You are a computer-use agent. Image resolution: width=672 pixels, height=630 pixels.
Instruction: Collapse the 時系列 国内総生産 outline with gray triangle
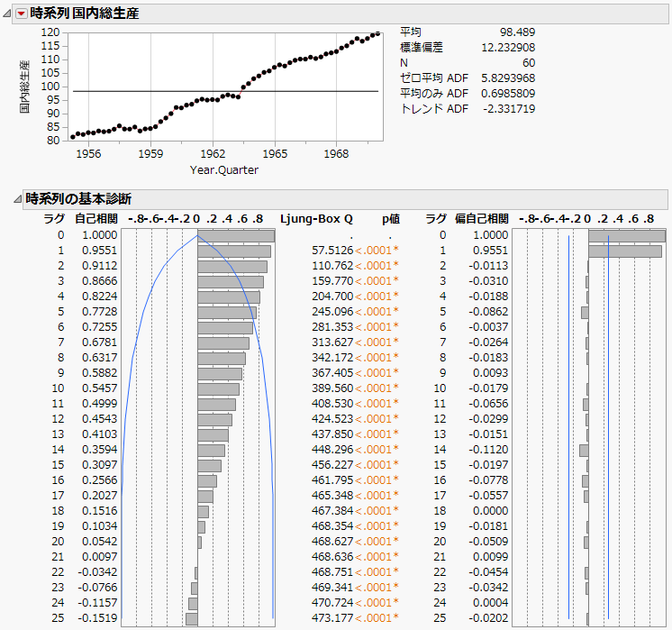point(7,14)
